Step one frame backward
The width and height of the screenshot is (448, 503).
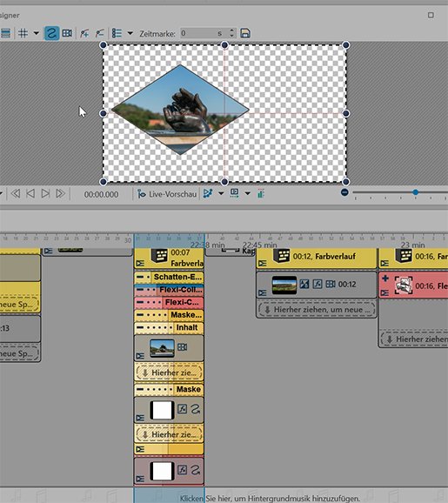pos(30,194)
